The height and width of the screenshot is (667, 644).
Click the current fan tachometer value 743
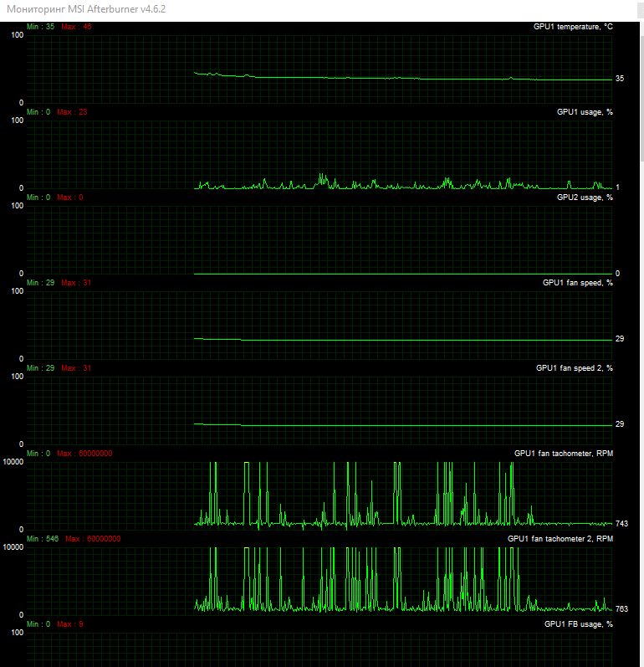click(621, 524)
